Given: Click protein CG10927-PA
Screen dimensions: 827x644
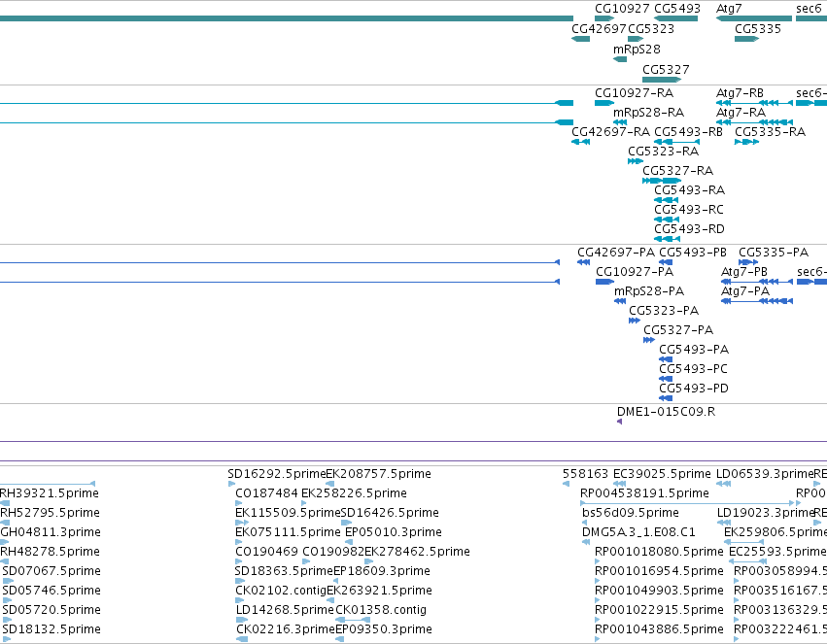Looking at the screenshot, I should point(605,282).
